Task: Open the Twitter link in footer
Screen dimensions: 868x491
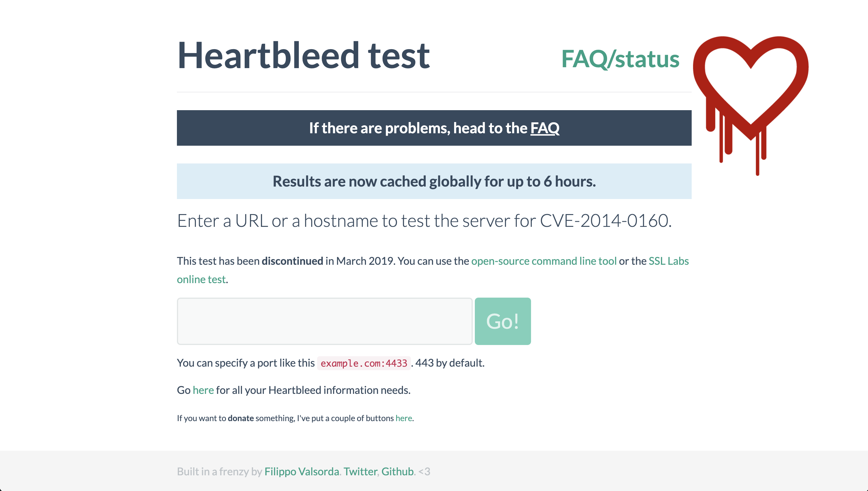Action: [360, 471]
